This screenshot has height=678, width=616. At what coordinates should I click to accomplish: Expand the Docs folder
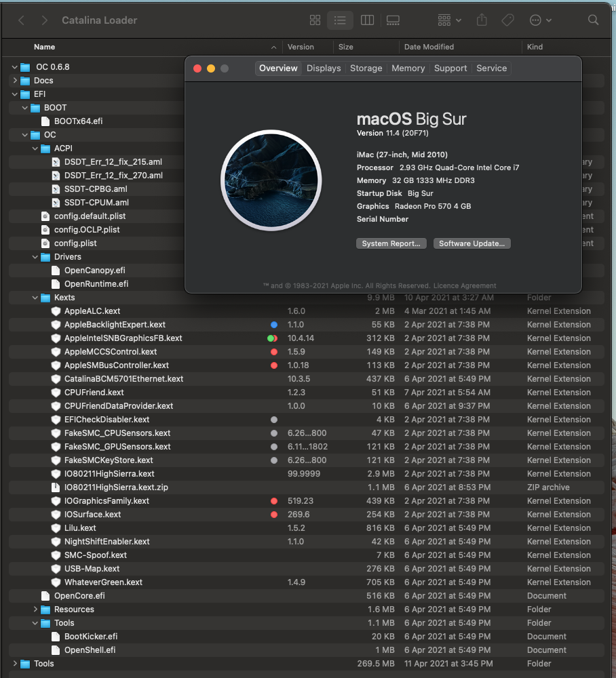click(15, 81)
